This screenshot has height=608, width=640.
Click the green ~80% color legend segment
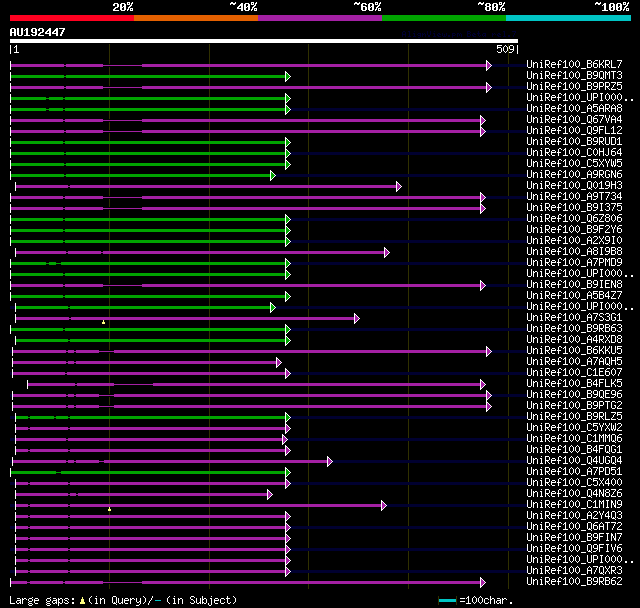[x=444, y=18]
